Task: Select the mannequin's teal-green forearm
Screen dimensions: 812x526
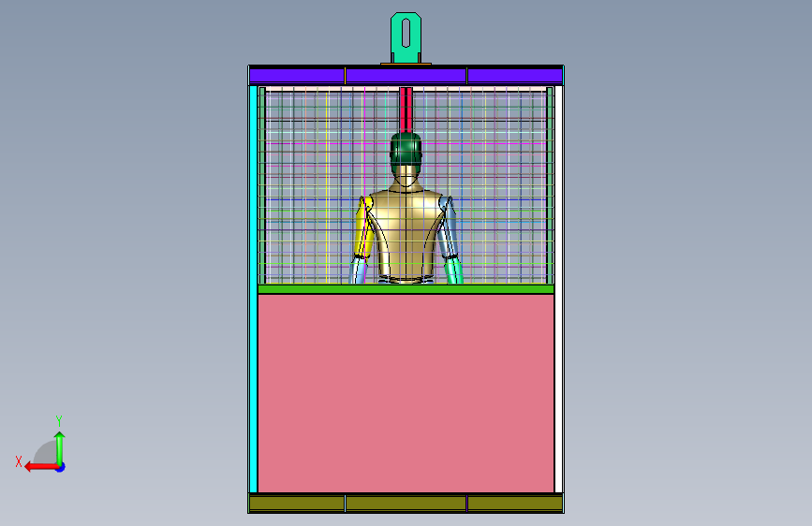Action: pyautogui.click(x=454, y=270)
